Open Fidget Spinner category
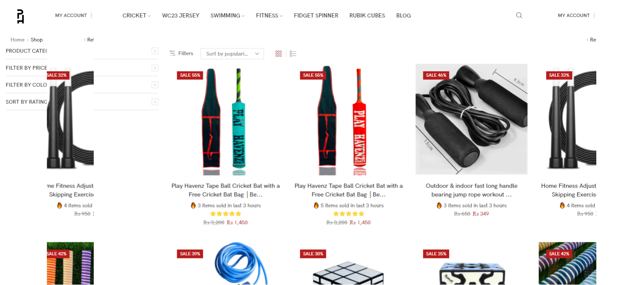The image size is (644, 285). (x=316, y=15)
